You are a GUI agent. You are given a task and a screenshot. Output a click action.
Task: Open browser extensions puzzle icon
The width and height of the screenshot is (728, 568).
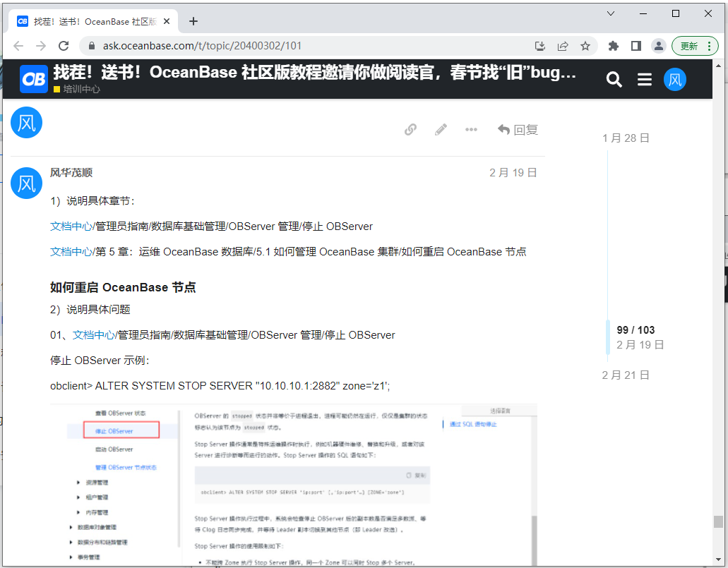point(614,46)
